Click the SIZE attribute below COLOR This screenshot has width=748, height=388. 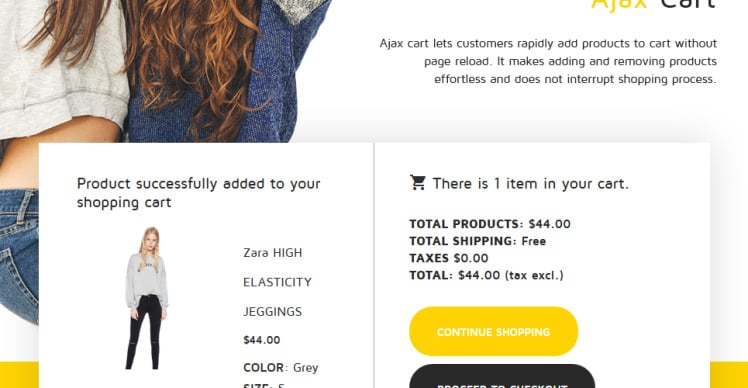click(x=264, y=385)
